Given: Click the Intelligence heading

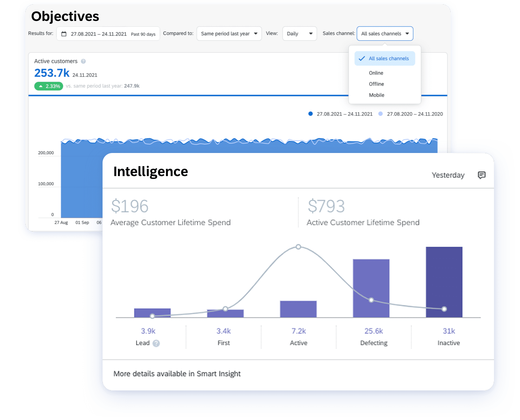Looking at the screenshot, I should point(151,172).
